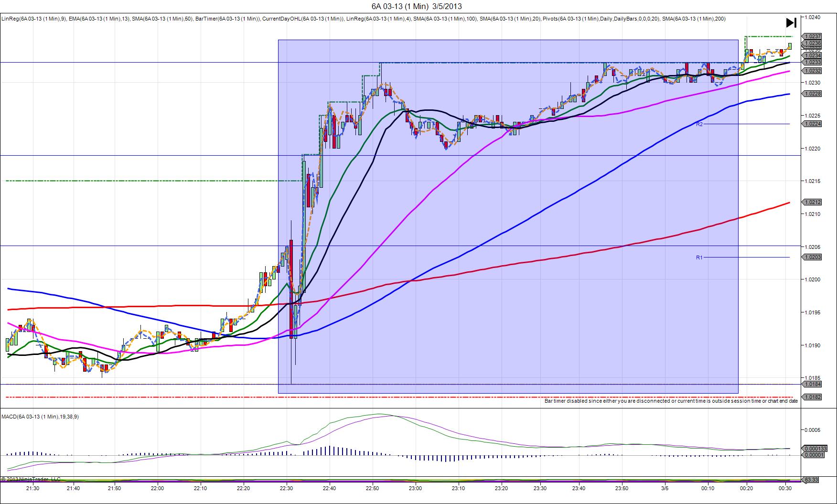Click the 22:40 time axis label
837x504 pixels.
[329, 488]
